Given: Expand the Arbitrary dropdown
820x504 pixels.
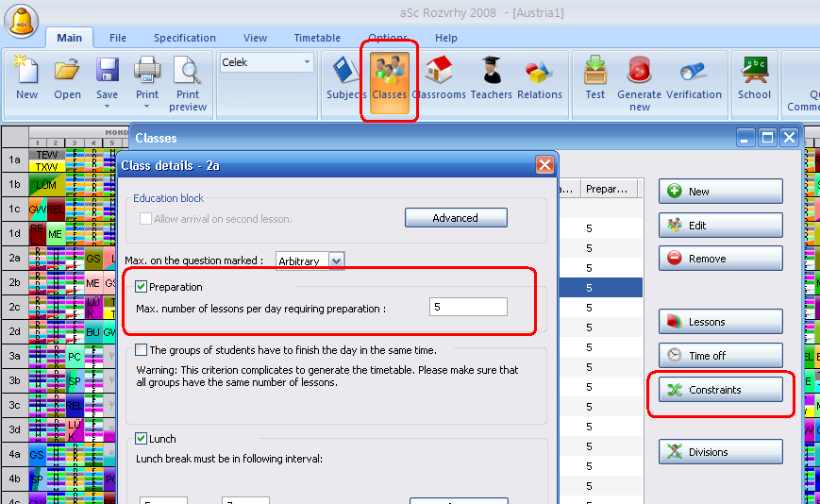Looking at the screenshot, I should click(x=337, y=260).
